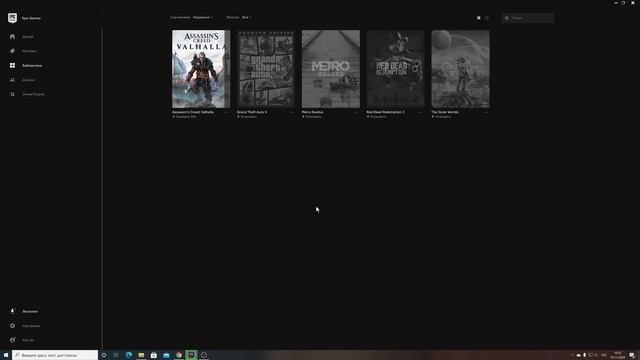Go to the Library section

pos(26,65)
